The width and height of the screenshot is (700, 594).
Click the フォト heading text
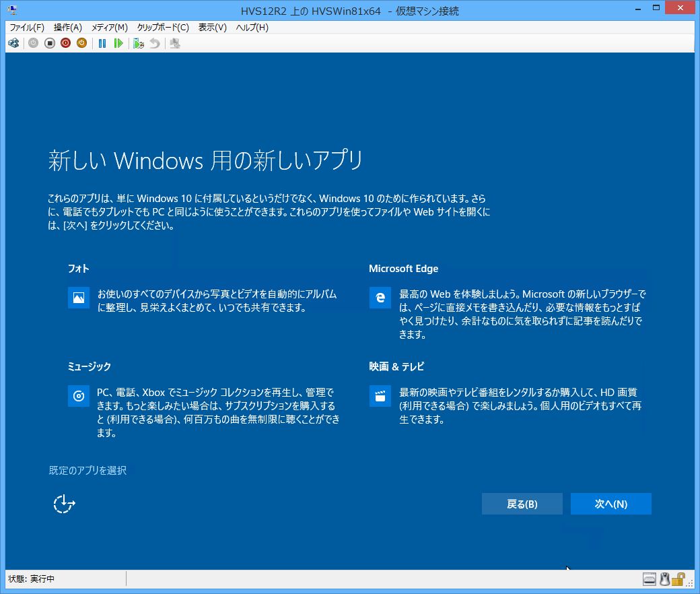point(79,269)
